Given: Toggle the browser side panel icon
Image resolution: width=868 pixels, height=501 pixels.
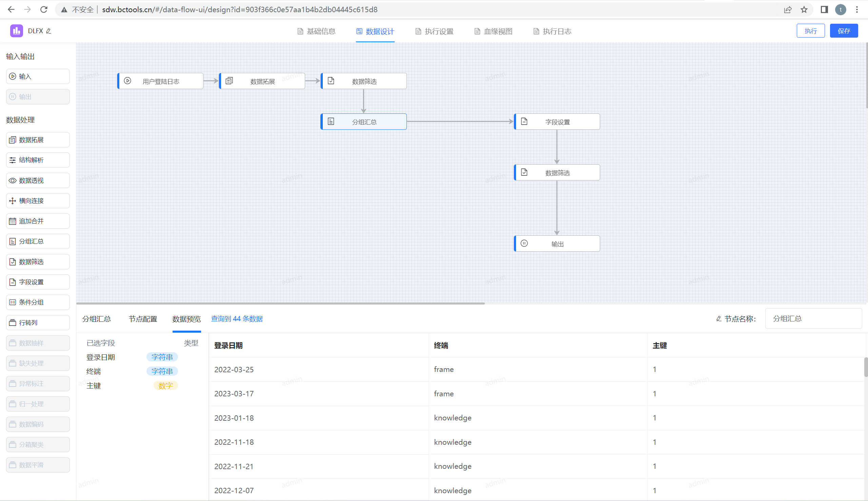Looking at the screenshot, I should pos(824,9).
